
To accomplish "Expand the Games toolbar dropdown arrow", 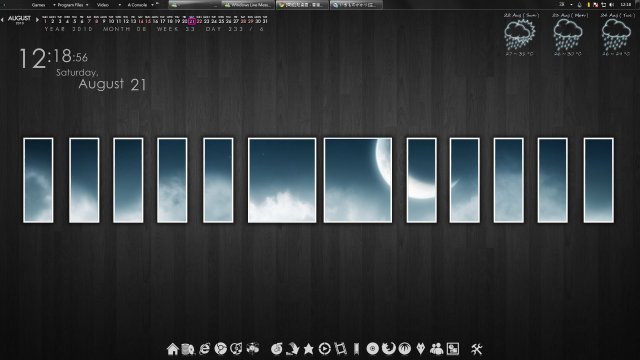I will [54, 5].
